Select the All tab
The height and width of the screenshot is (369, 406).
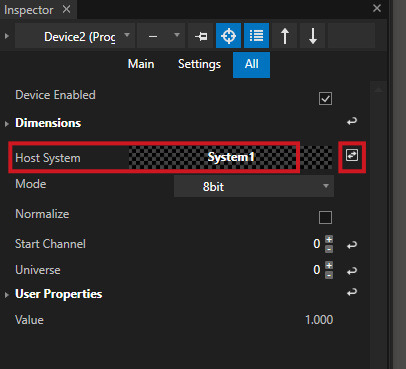(251, 65)
